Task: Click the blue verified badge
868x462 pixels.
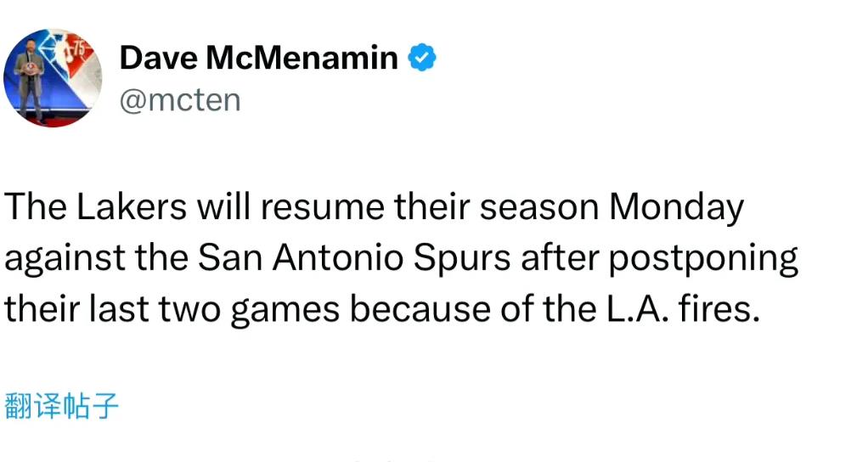Action: [422, 58]
